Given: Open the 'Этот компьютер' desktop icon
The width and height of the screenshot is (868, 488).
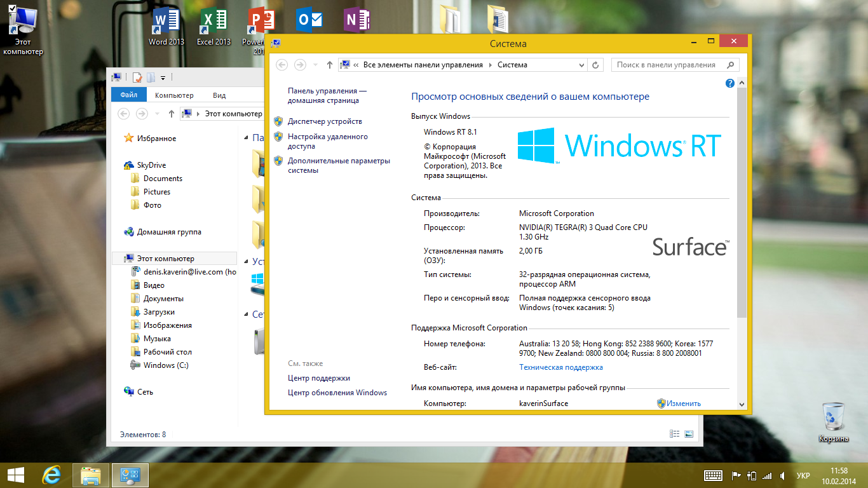Looking at the screenshot, I should point(23,30).
